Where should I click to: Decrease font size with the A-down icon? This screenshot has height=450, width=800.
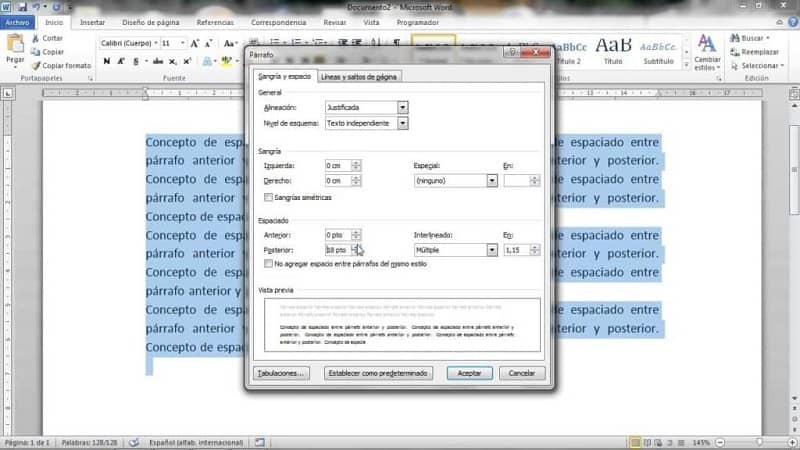pyautogui.click(x=209, y=44)
